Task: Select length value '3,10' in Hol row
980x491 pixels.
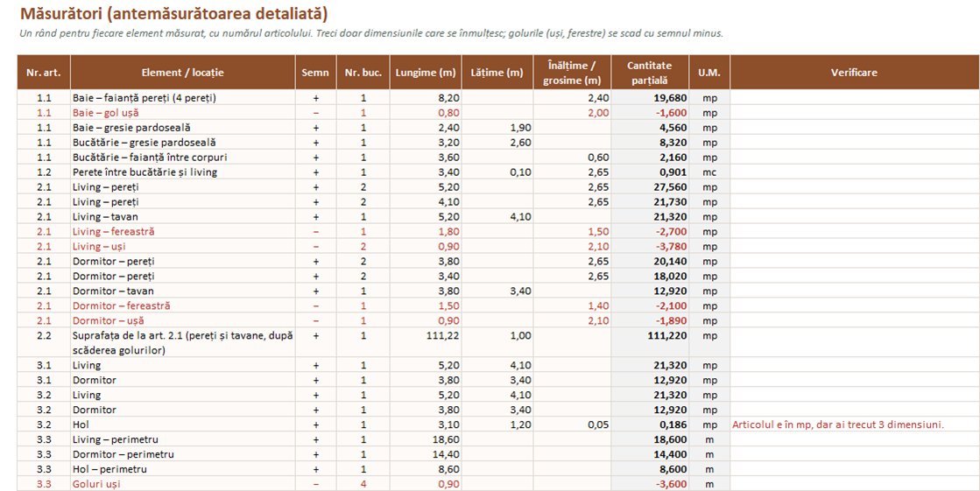Action: (426, 424)
